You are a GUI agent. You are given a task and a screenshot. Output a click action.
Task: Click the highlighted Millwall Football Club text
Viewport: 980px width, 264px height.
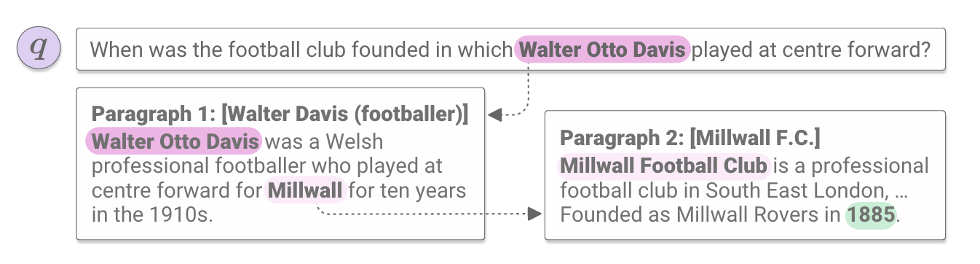tap(663, 166)
